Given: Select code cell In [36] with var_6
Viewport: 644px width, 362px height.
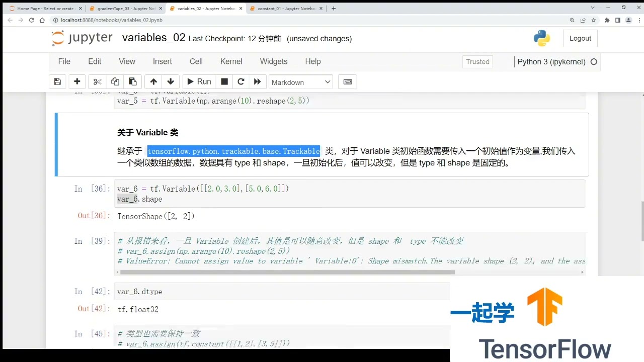Looking at the screenshot, I should pyautogui.click(x=350, y=194).
